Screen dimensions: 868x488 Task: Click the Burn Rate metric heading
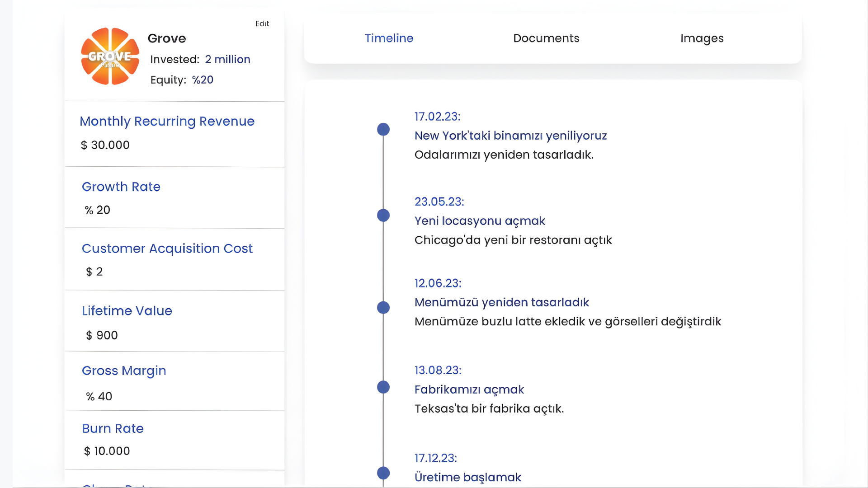point(112,428)
